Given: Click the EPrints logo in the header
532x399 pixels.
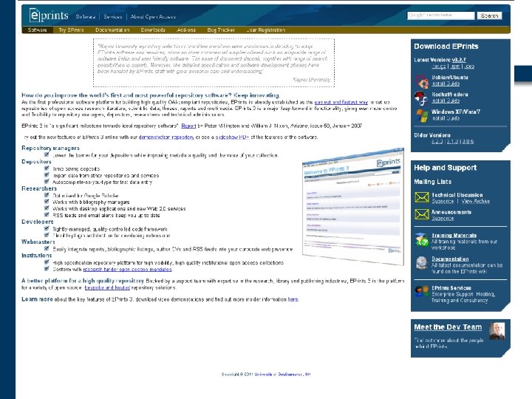Looking at the screenshot, I should [x=49, y=16].
